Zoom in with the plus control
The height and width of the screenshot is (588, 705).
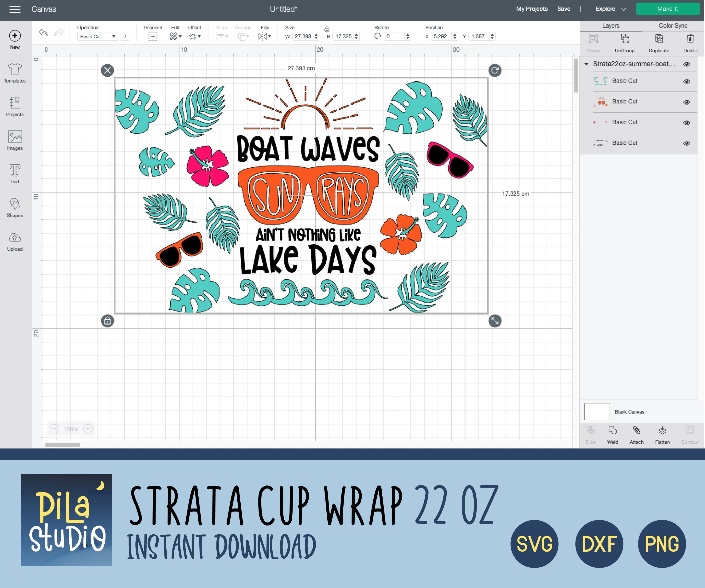[88, 429]
